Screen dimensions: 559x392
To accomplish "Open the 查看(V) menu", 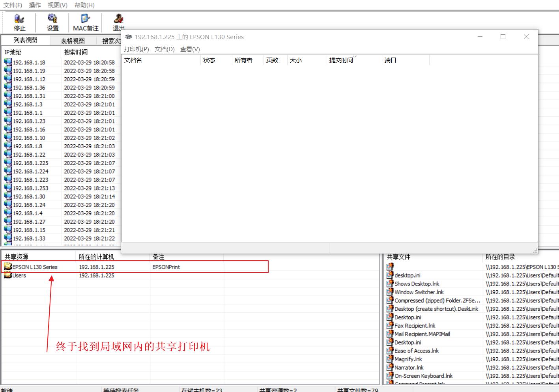I will tap(190, 49).
